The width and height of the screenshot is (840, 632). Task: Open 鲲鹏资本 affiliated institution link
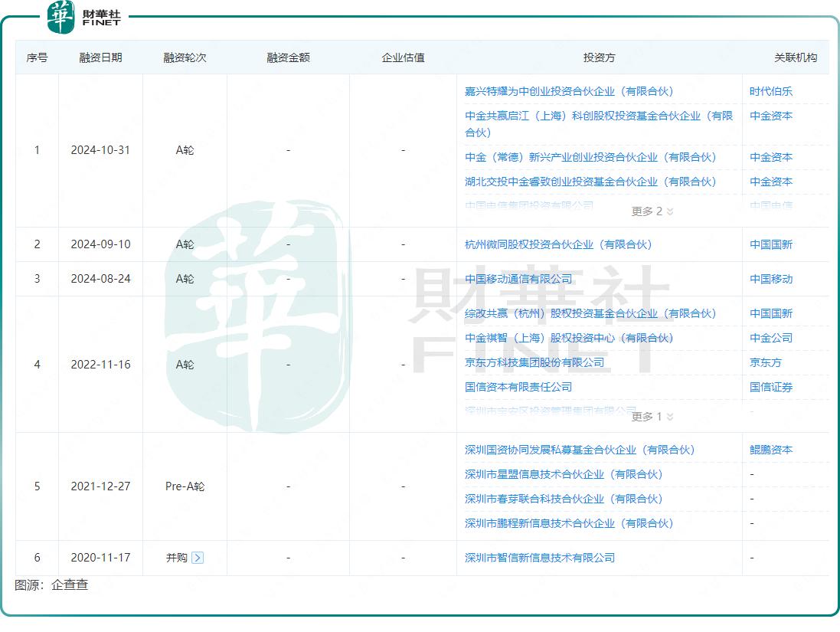(x=771, y=450)
